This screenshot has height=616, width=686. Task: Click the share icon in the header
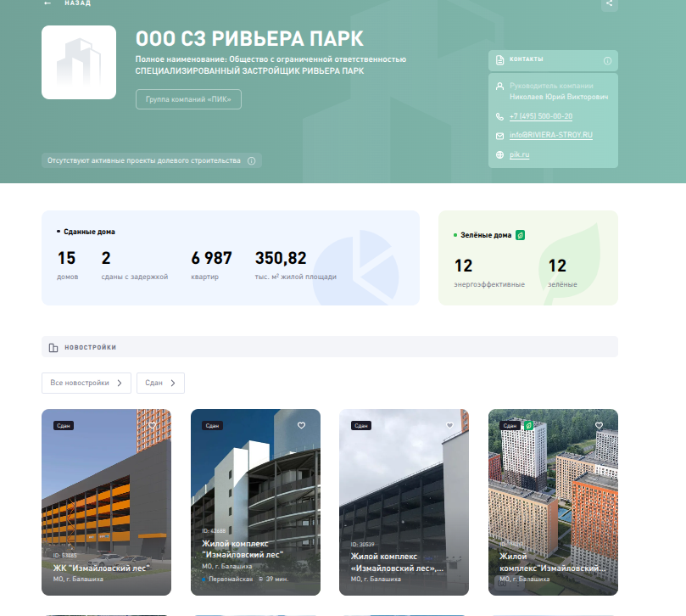(x=609, y=3)
